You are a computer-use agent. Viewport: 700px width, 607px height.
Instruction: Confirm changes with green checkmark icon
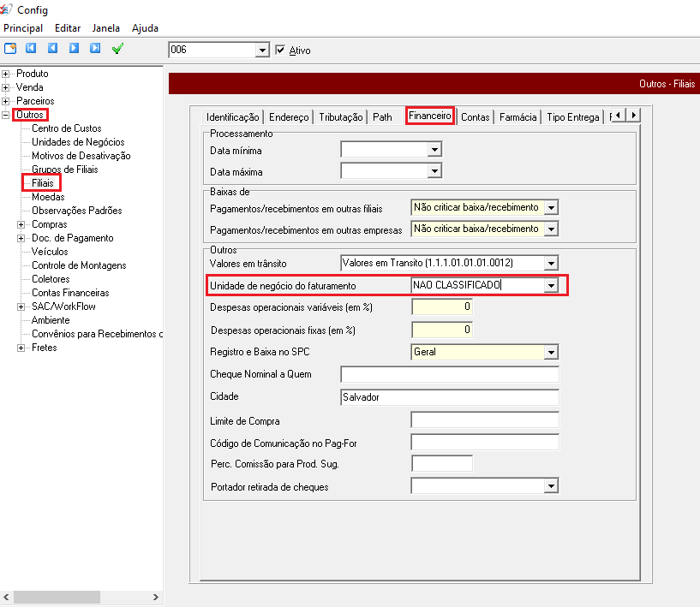tap(118, 49)
